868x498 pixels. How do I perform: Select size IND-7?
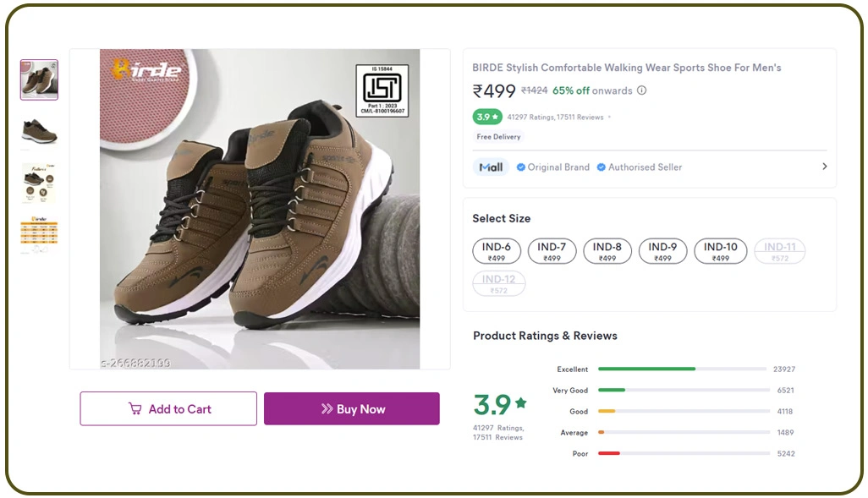coord(552,250)
